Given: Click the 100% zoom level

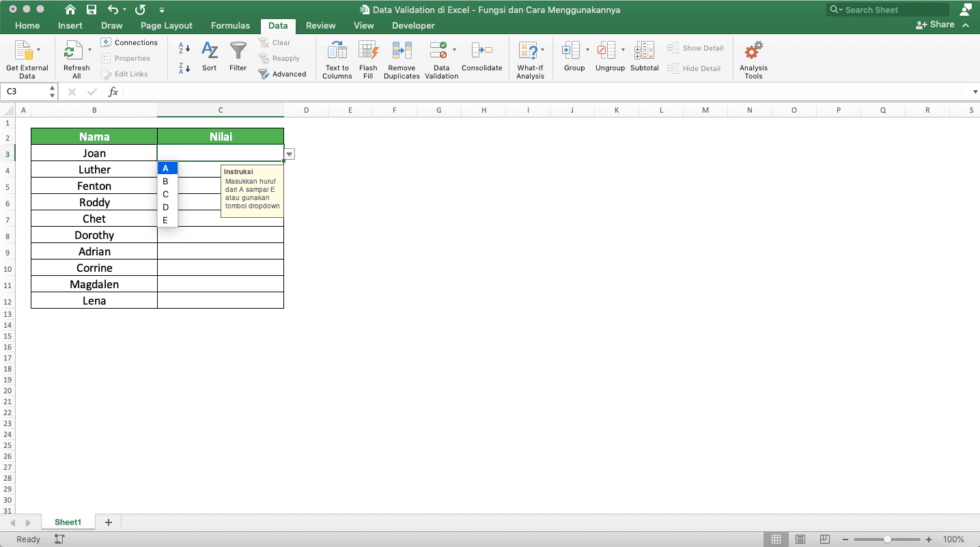Looking at the screenshot, I should (953, 539).
